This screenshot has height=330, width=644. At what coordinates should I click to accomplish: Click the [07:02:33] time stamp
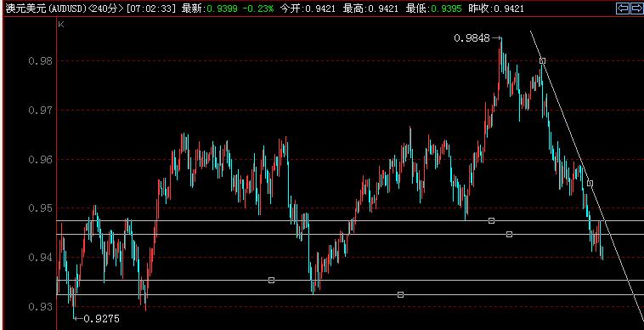point(151,9)
